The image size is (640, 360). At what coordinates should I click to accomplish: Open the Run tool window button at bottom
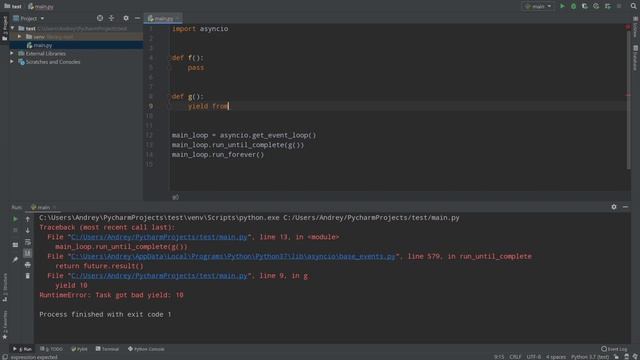pos(22,349)
